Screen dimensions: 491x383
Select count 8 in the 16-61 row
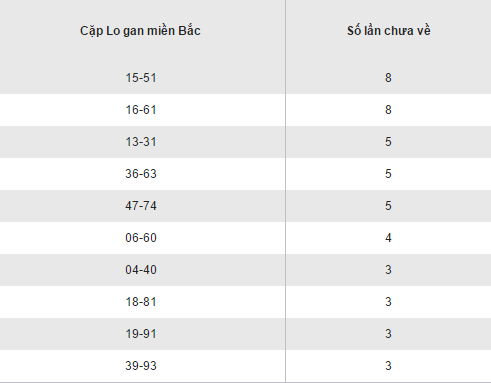(x=388, y=110)
